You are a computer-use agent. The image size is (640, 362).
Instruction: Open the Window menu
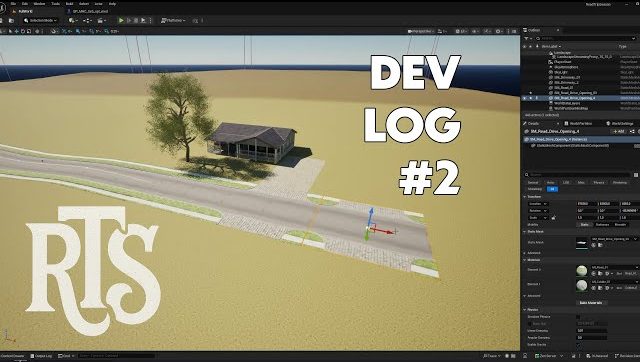click(x=40, y=4)
